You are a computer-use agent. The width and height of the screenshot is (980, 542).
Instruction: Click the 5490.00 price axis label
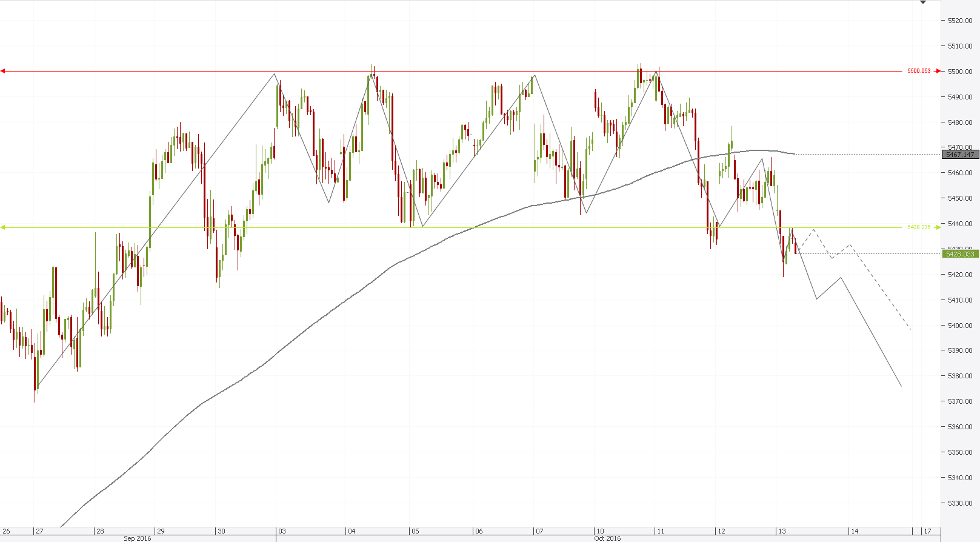pos(960,97)
